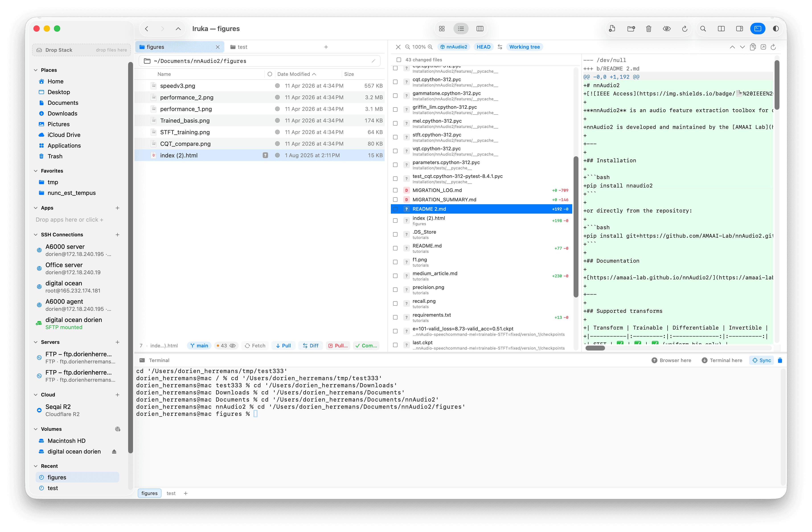
Task: Open diff in external window icon
Action: click(763, 47)
